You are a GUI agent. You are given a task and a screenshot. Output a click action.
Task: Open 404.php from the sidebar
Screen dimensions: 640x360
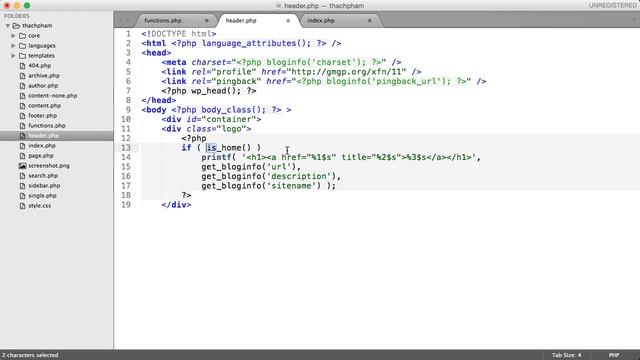click(x=40, y=66)
